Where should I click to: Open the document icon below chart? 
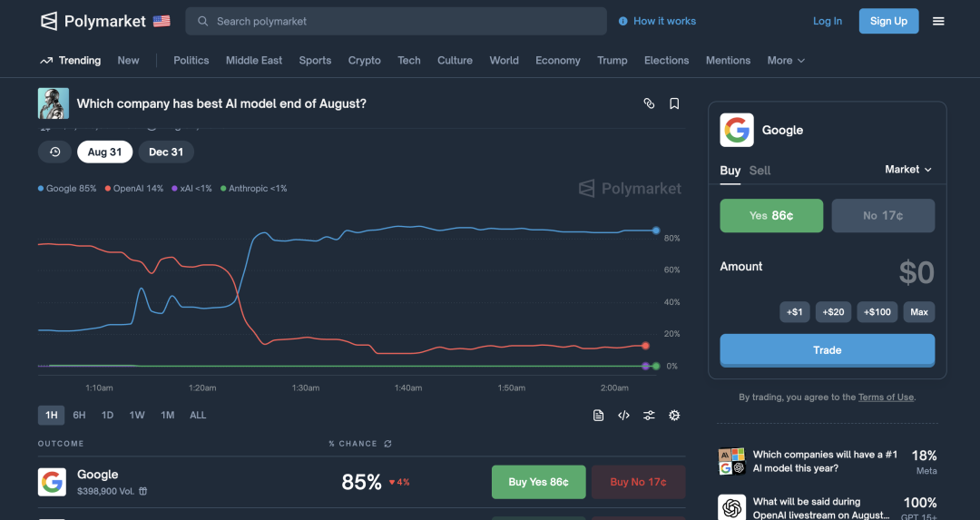click(598, 416)
